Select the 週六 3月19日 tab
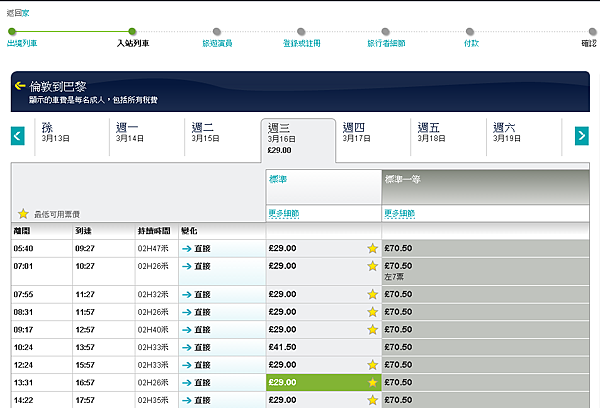 [x=524, y=137]
